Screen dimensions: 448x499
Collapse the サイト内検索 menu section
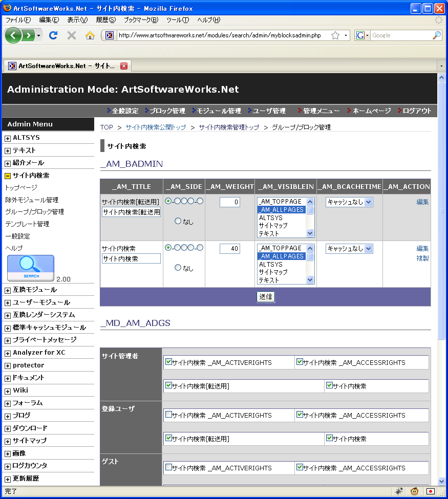8,176
